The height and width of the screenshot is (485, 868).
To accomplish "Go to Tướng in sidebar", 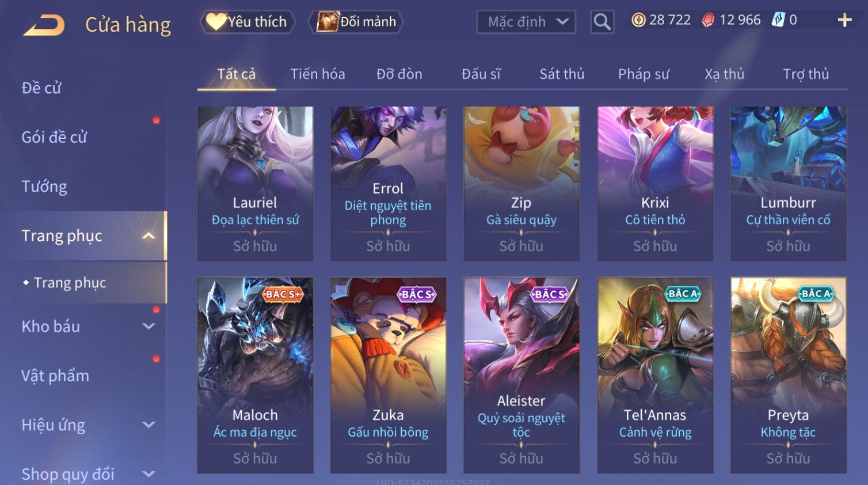I will click(x=44, y=187).
